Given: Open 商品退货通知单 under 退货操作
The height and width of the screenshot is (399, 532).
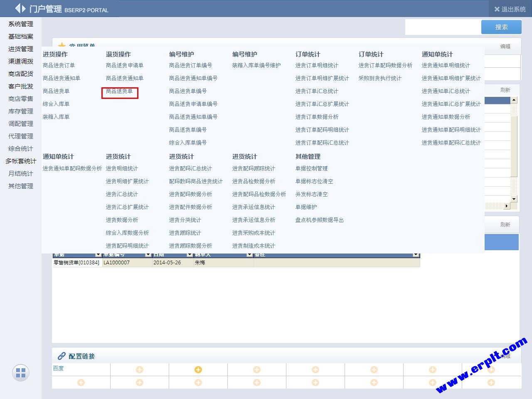Looking at the screenshot, I should (125, 78).
